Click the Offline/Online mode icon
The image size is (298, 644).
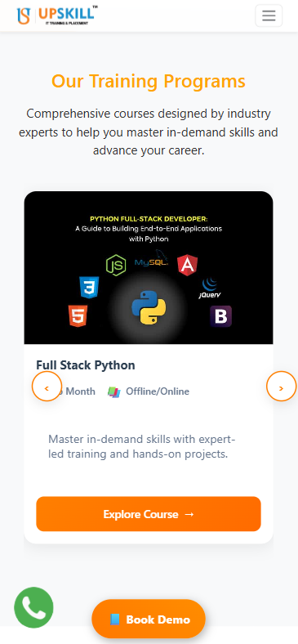(114, 391)
